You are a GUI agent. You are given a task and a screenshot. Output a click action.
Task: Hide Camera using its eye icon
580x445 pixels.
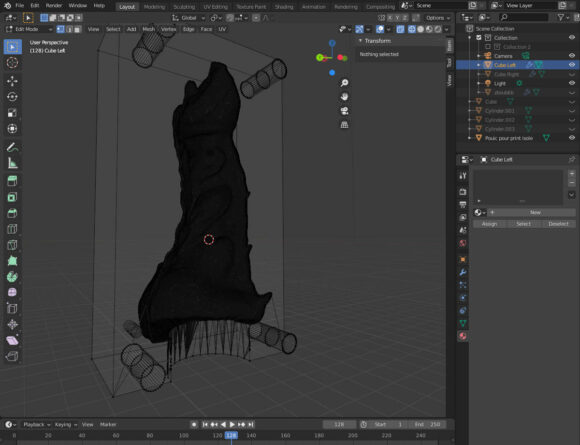[x=572, y=56]
